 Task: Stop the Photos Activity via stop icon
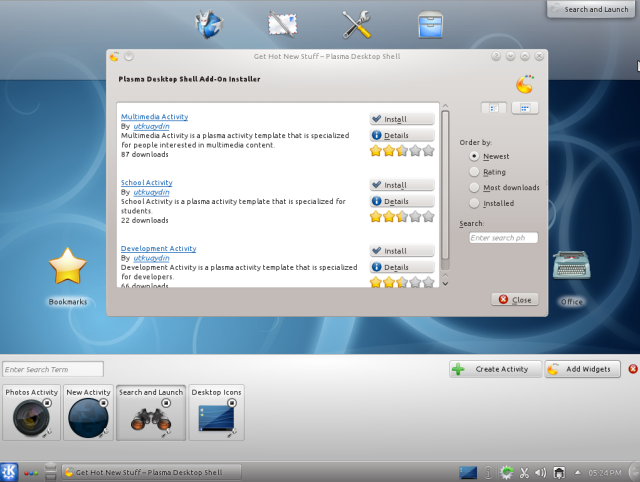click(x=47, y=403)
